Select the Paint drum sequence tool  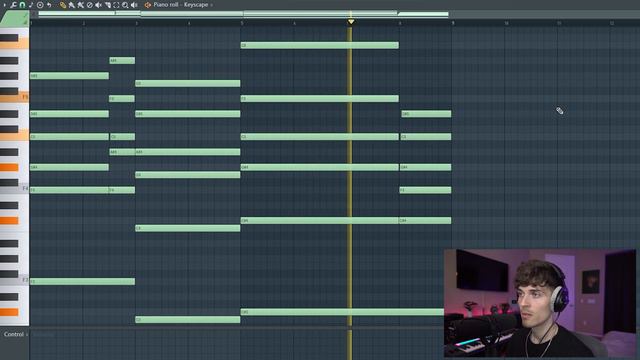[81, 5]
